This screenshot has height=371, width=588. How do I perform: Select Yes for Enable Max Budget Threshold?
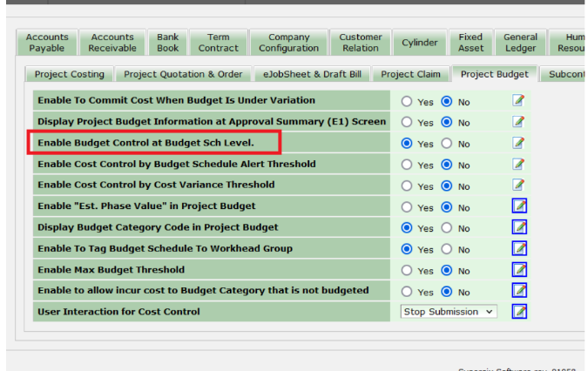pos(407,270)
